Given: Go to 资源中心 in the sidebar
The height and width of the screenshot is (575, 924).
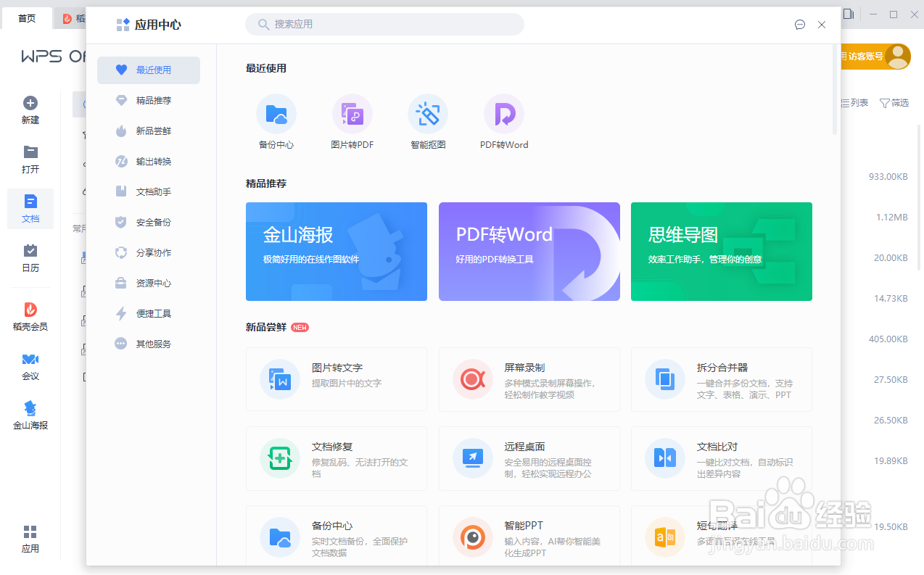Looking at the screenshot, I should click(149, 284).
